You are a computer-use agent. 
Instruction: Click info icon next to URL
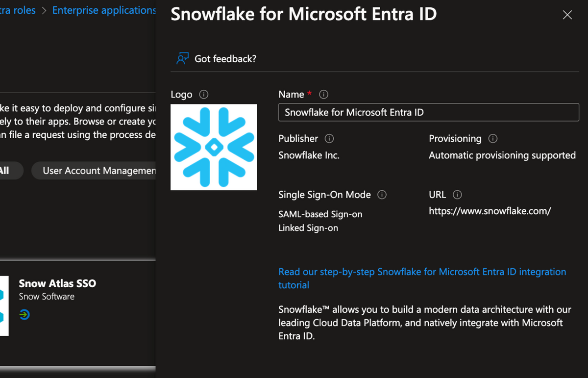tap(457, 195)
